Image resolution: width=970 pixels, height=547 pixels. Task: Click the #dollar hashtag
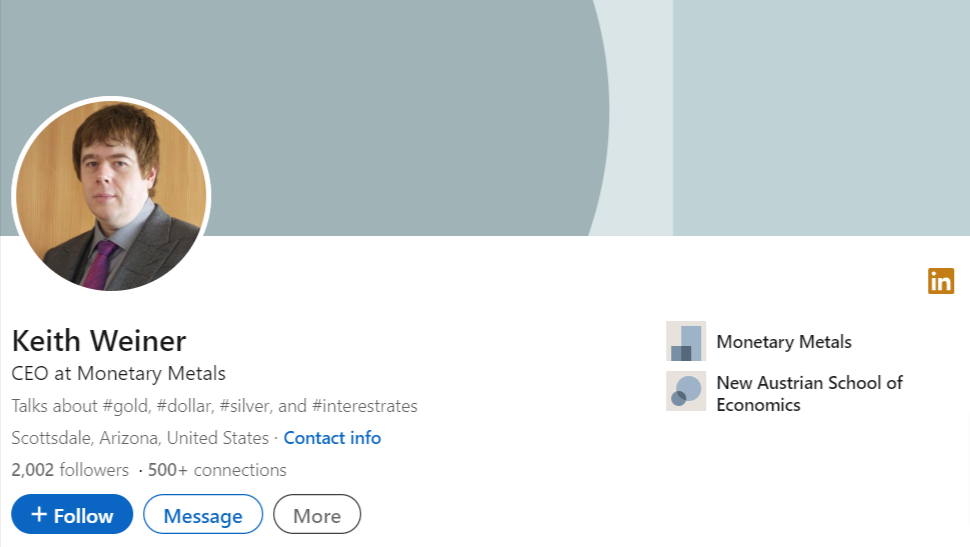186,406
